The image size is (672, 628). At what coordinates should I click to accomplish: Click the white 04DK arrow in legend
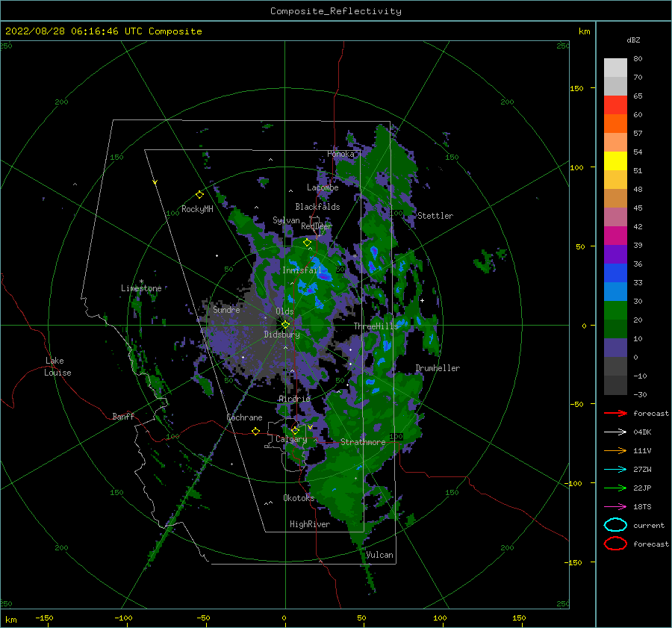tap(615, 432)
